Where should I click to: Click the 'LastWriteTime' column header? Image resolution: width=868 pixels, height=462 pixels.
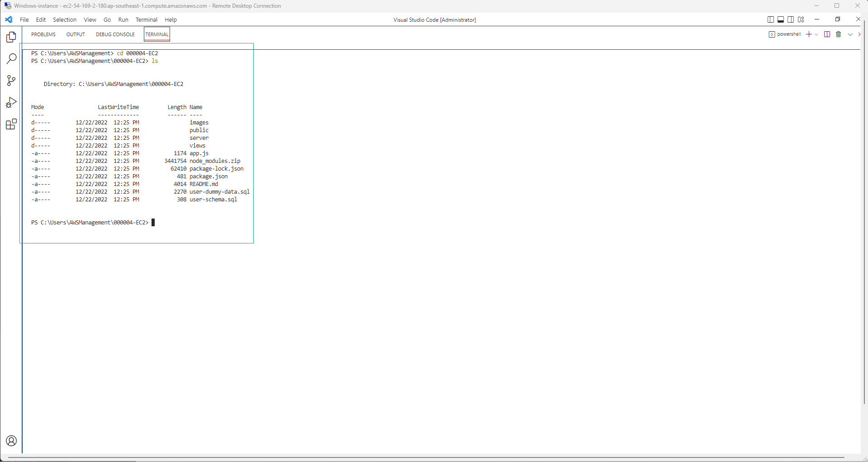click(x=119, y=107)
